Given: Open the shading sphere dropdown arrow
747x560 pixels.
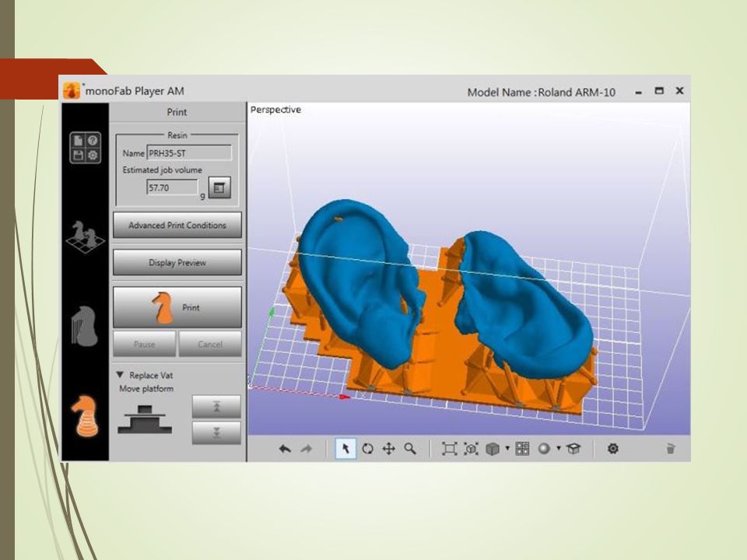Looking at the screenshot, I should 559,448.
